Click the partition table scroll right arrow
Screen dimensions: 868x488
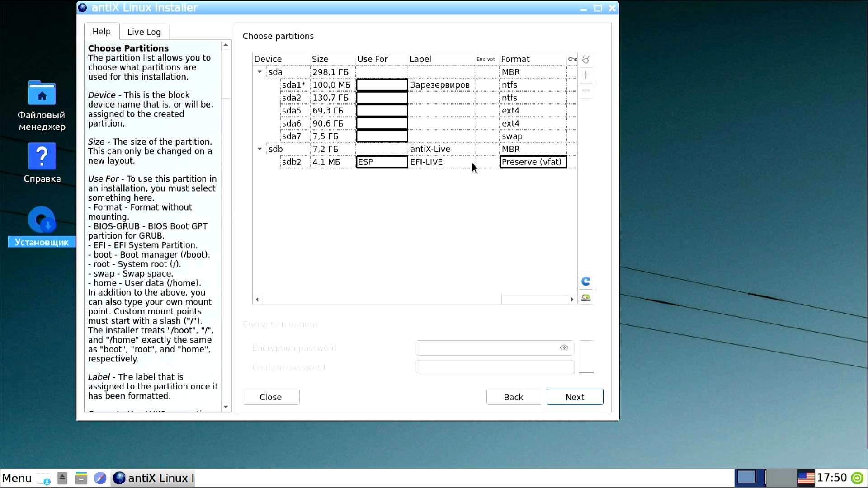coord(572,299)
